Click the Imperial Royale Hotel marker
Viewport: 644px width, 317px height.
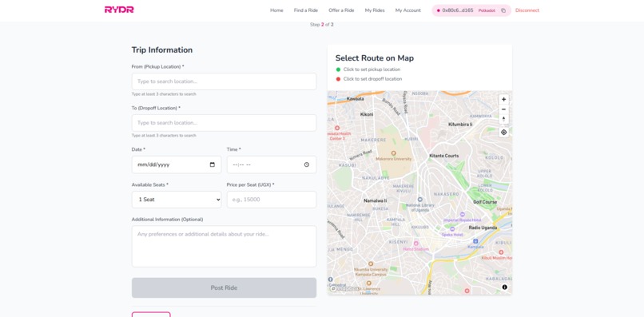pos(462,215)
